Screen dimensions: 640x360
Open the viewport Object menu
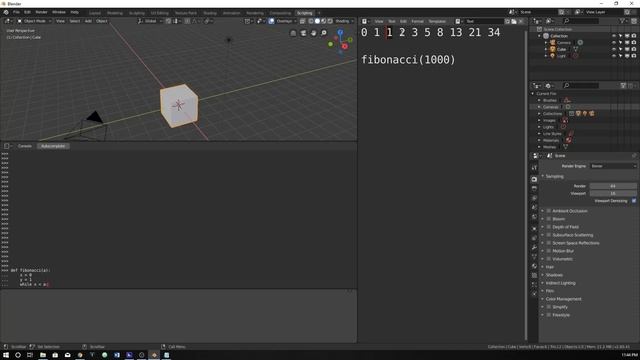(x=102, y=21)
